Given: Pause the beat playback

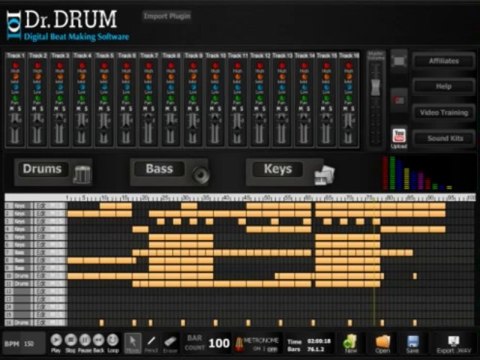Looking at the screenshot, I should point(85,340).
